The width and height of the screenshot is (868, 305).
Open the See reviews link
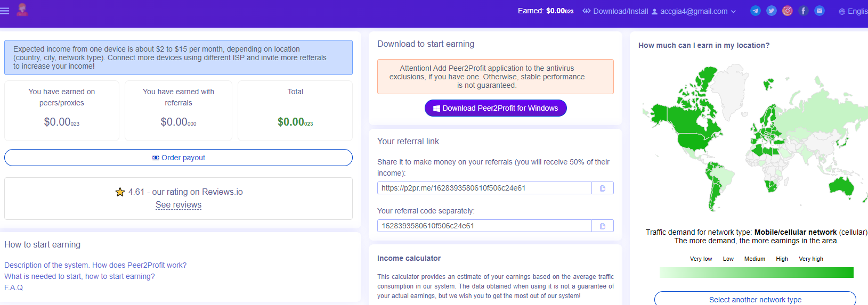(179, 205)
